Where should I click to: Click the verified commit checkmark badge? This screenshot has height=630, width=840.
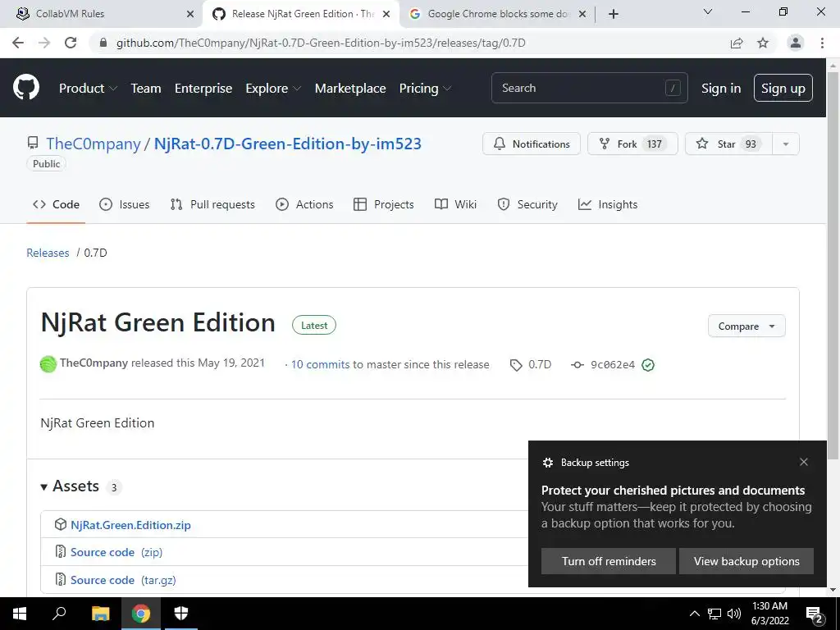click(x=648, y=365)
